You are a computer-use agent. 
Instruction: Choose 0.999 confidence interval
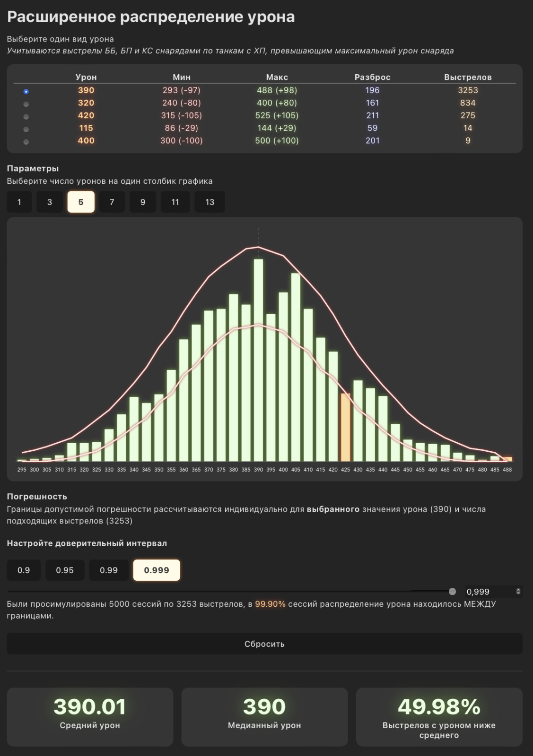(157, 570)
